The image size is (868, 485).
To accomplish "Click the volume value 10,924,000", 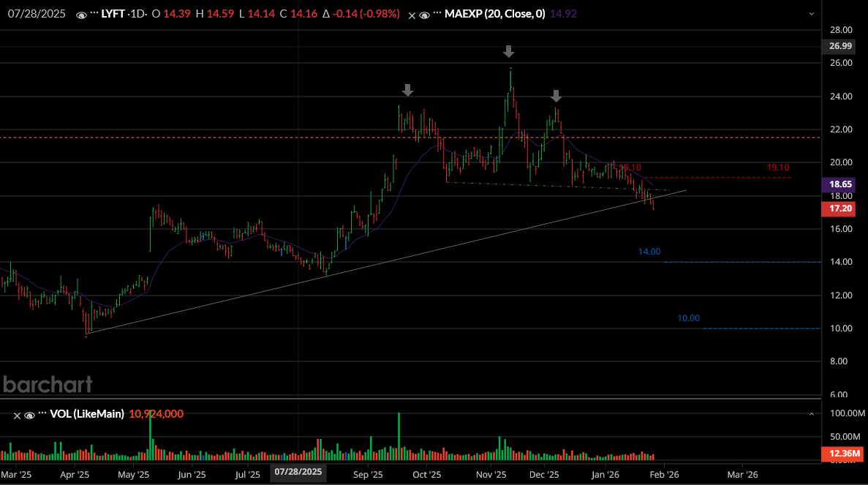I will [x=156, y=413].
